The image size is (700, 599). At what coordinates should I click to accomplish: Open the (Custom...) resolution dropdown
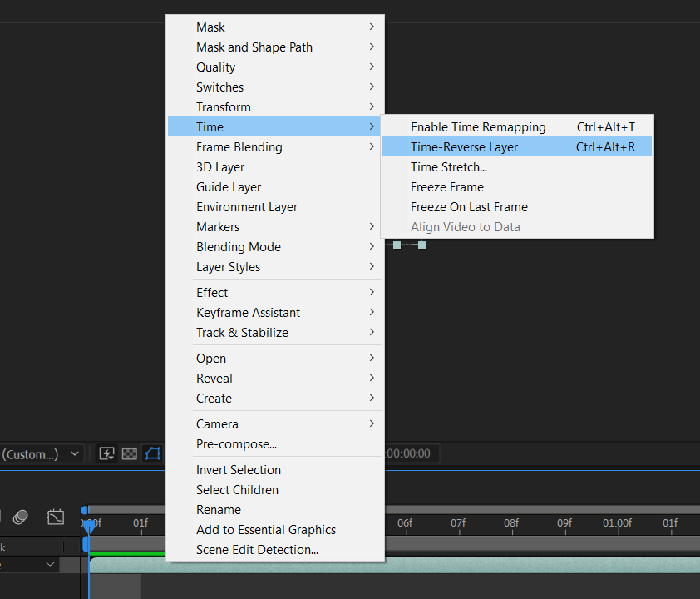(x=41, y=454)
